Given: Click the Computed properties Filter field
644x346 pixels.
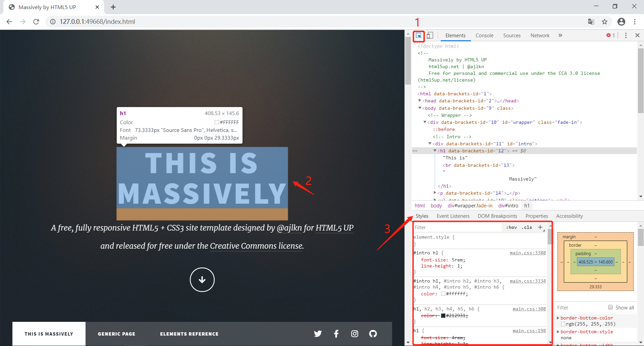Looking at the screenshot, I should tap(580, 307).
